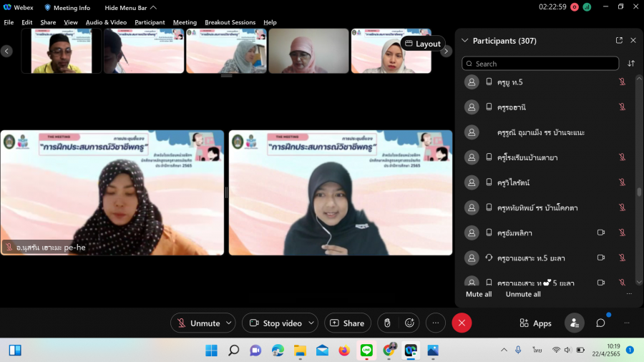Open the Audio & Video menu
The width and height of the screenshot is (644, 362).
[106, 22]
